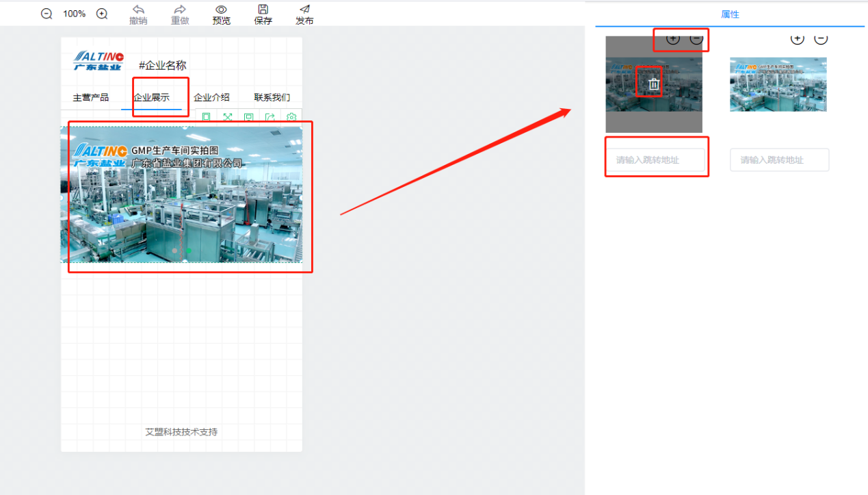Switch to 联系我们 tab

click(x=272, y=97)
